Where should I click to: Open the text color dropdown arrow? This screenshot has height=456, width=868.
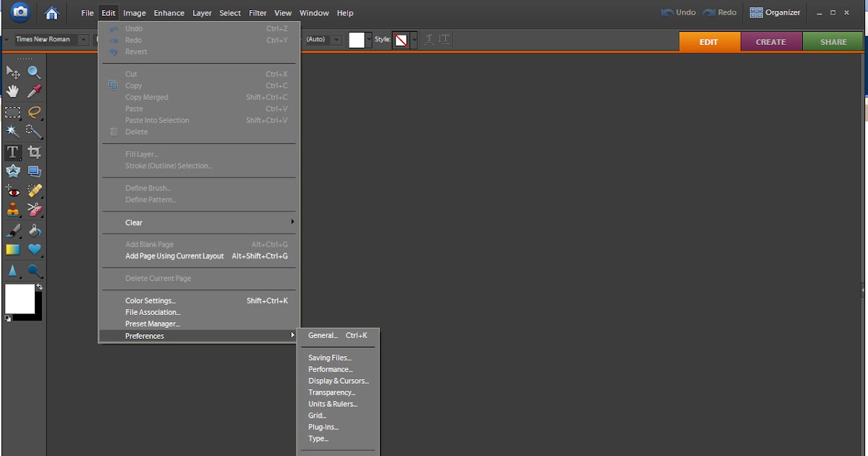(369, 41)
